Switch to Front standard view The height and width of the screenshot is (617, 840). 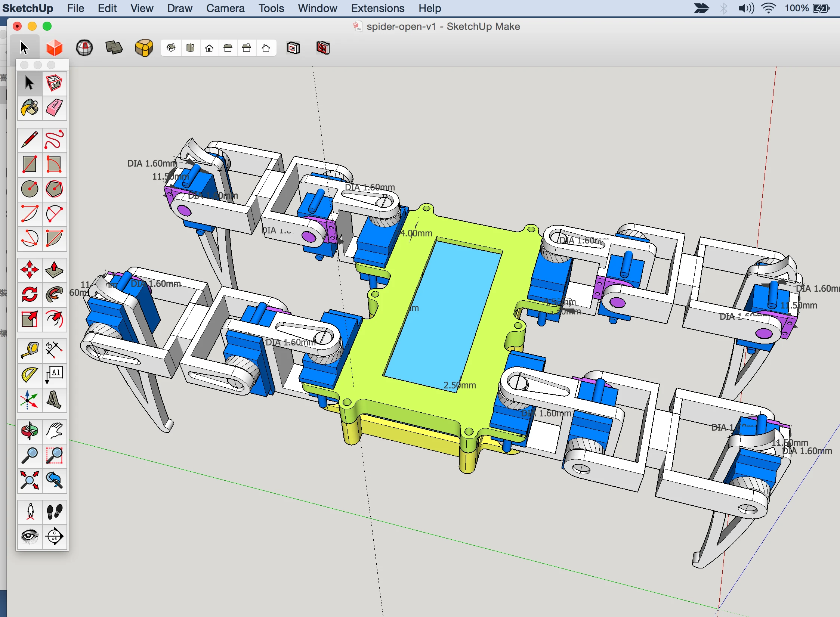click(x=209, y=48)
